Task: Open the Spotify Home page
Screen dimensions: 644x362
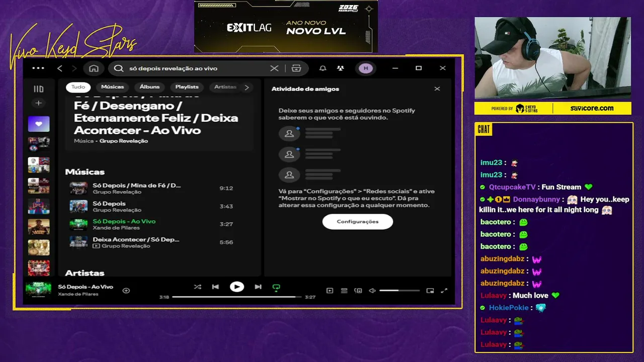Action: tap(94, 68)
